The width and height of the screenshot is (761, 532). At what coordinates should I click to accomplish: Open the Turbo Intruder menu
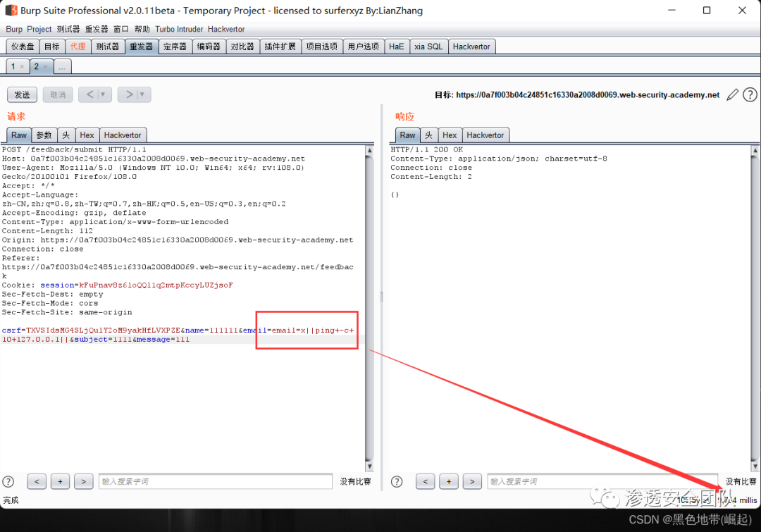pyautogui.click(x=179, y=29)
